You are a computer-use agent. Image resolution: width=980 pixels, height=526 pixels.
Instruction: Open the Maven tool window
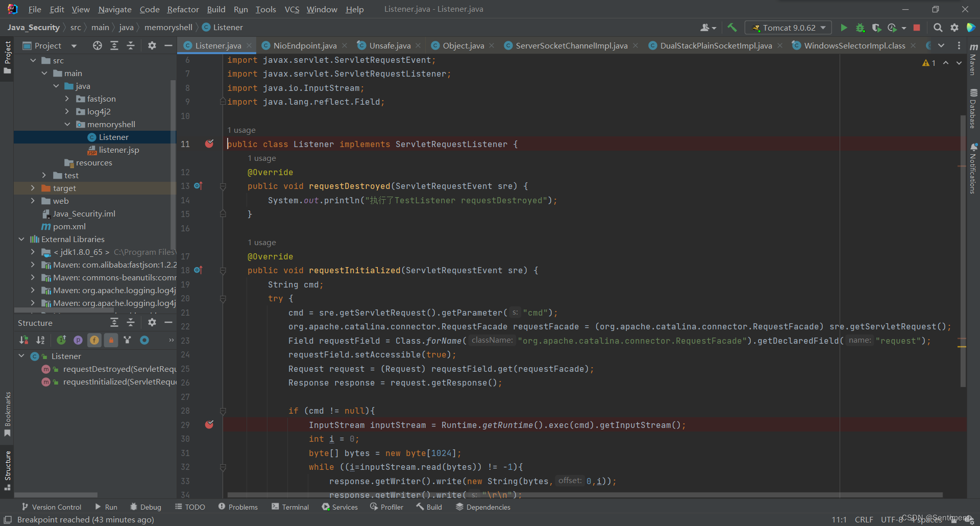(x=973, y=59)
